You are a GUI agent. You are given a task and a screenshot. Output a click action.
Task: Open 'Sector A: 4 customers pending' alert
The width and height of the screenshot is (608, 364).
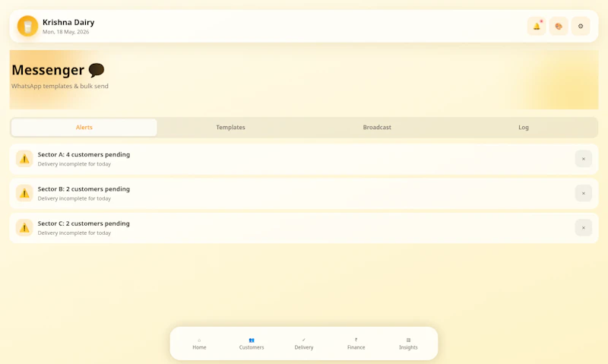(304, 159)
